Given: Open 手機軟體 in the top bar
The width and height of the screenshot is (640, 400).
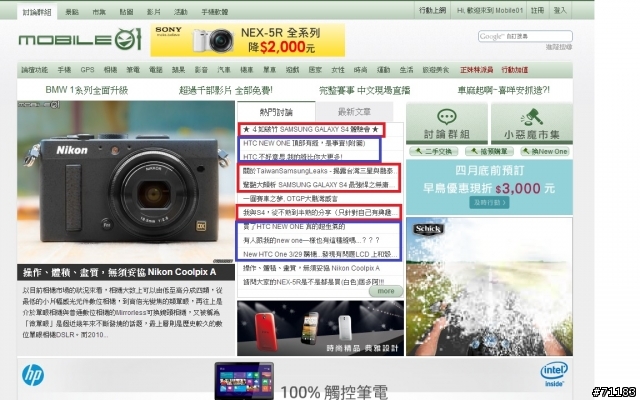Looking at the screenshot, I should coord(215,12).
